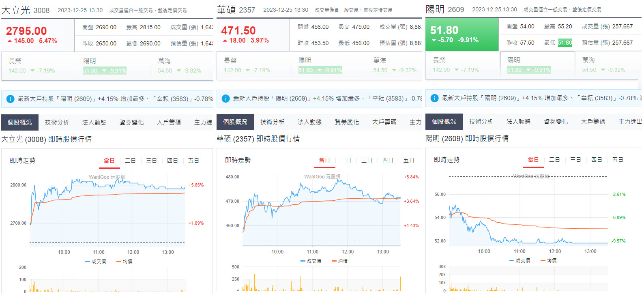644x294 pixels.
Task: View 三日 trend in 陽明 chart
Action: coord(576,160)
